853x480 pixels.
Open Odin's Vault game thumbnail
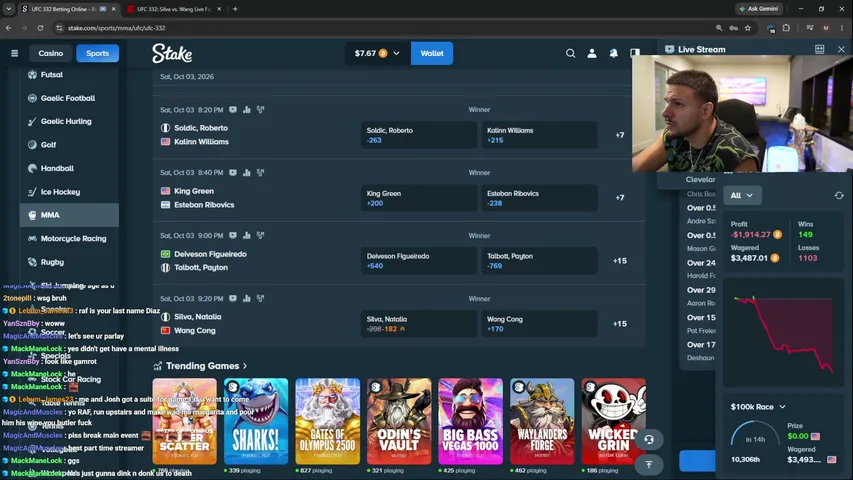pyautogui.click(x=399, y=421)
